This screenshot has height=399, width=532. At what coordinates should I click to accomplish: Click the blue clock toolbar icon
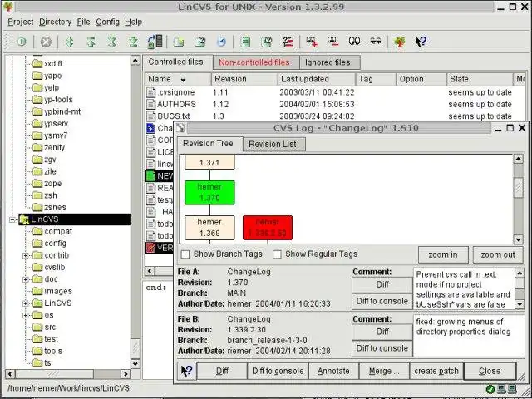click(221, 42)
